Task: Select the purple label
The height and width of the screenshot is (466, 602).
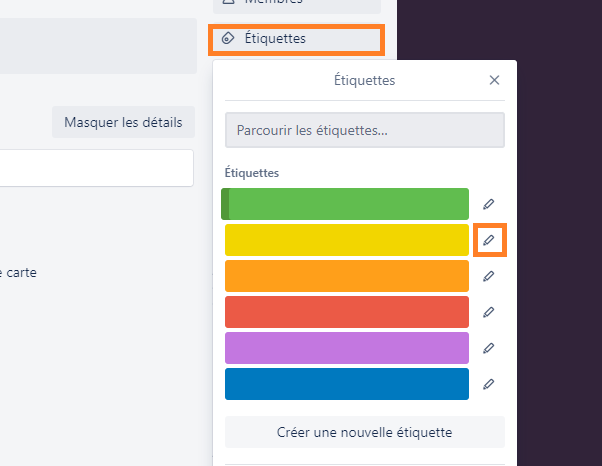Action: (x=347, y=348)
